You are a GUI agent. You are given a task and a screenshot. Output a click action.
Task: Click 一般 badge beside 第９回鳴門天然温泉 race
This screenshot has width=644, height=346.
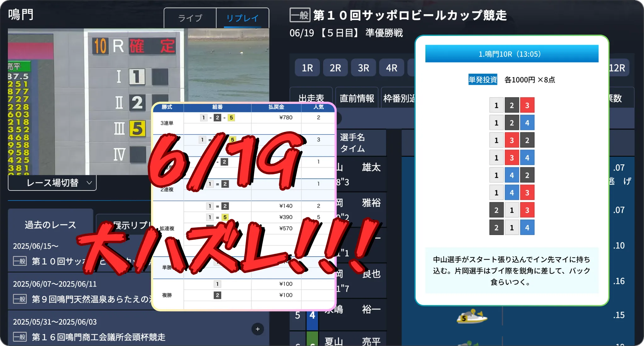pos(20,298)
